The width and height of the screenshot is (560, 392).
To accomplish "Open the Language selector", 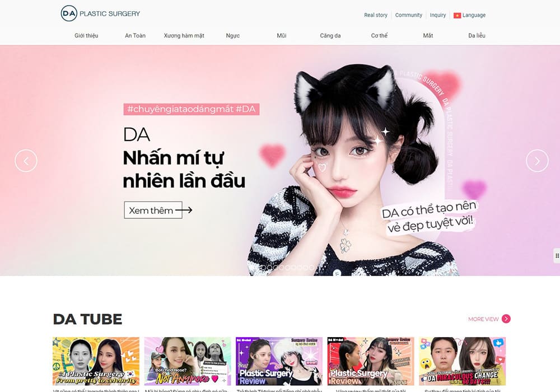I will 474,15.
